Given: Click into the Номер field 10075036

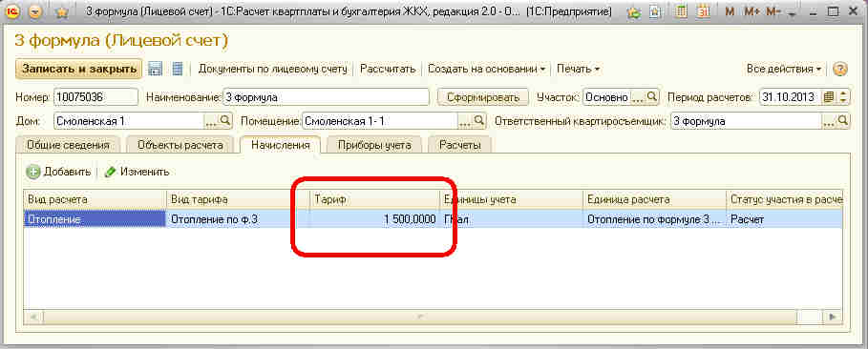Looking at the screenshot, I should (95, 97).
